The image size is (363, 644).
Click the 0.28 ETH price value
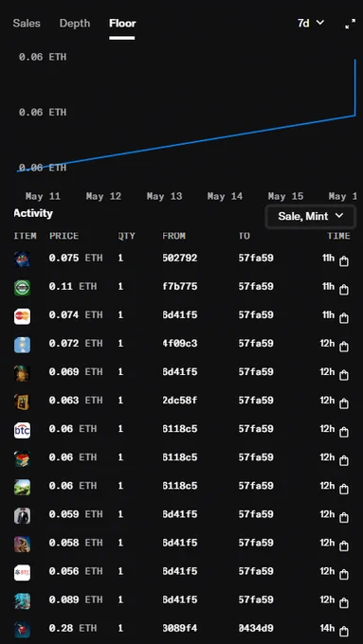tap(73, 628)
